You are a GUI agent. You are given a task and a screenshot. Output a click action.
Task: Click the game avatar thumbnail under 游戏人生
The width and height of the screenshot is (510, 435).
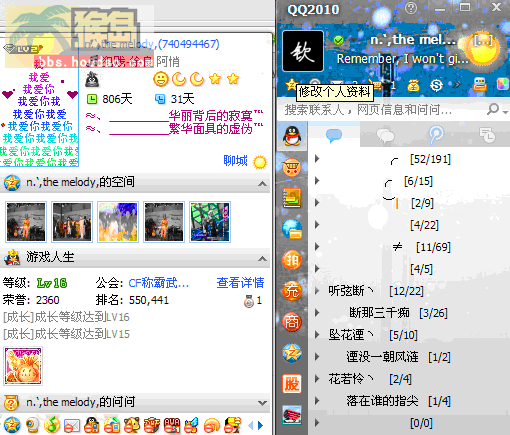coord(23,366)
